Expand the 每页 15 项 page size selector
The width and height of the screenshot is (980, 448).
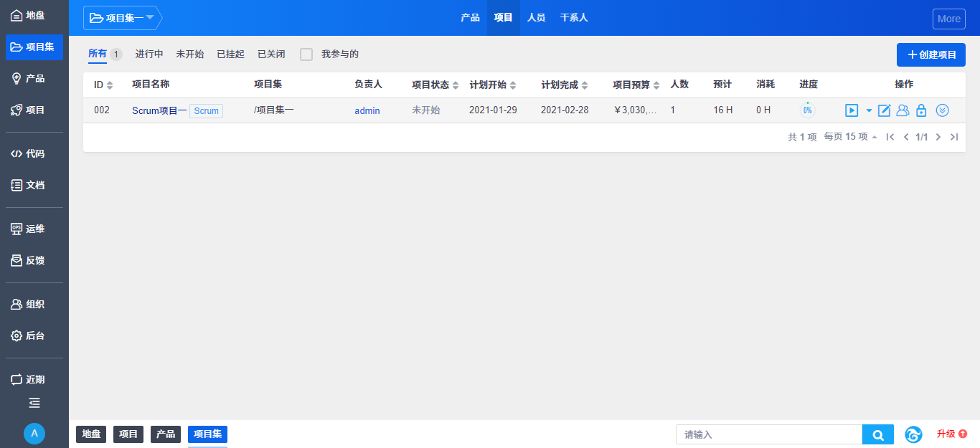click(851, 137)
